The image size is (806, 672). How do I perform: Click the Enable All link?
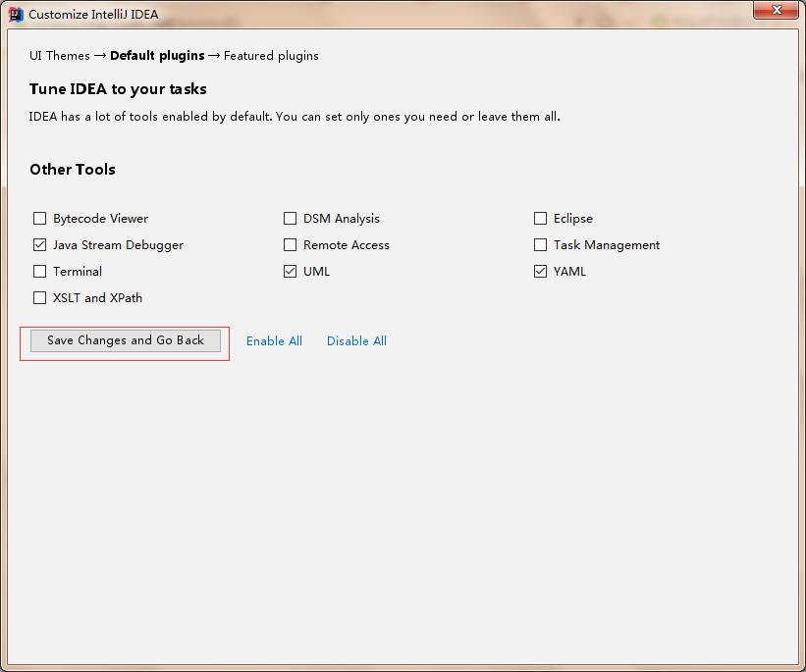click(x=274, y=341)
